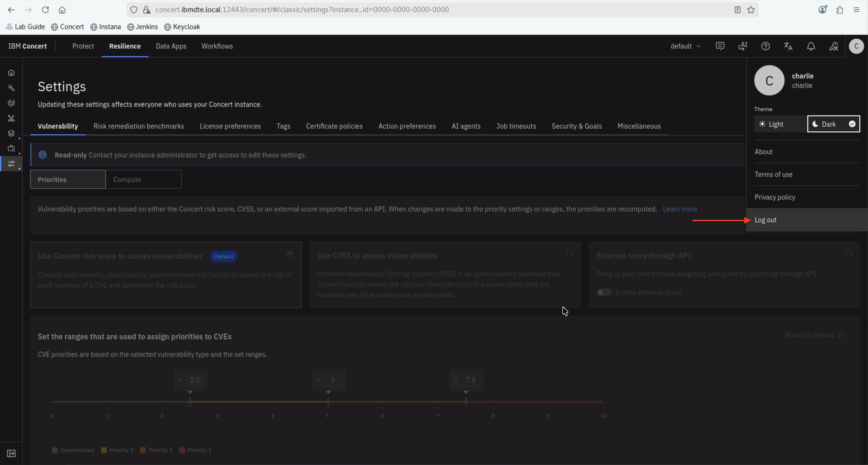868x465 pixels.
Task: Click the large C profile avatar
Action: pyautogui.click(x=769, y=80)
